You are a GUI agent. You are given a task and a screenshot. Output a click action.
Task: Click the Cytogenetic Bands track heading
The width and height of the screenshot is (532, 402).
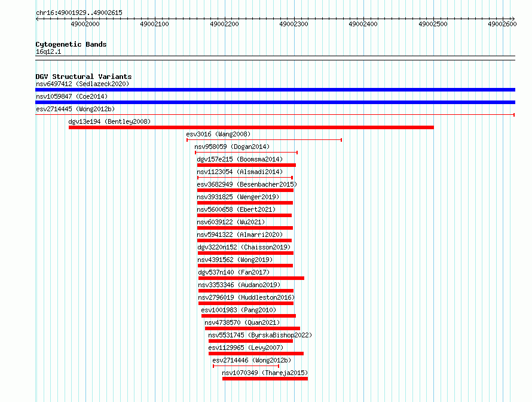tap(71, 44)
